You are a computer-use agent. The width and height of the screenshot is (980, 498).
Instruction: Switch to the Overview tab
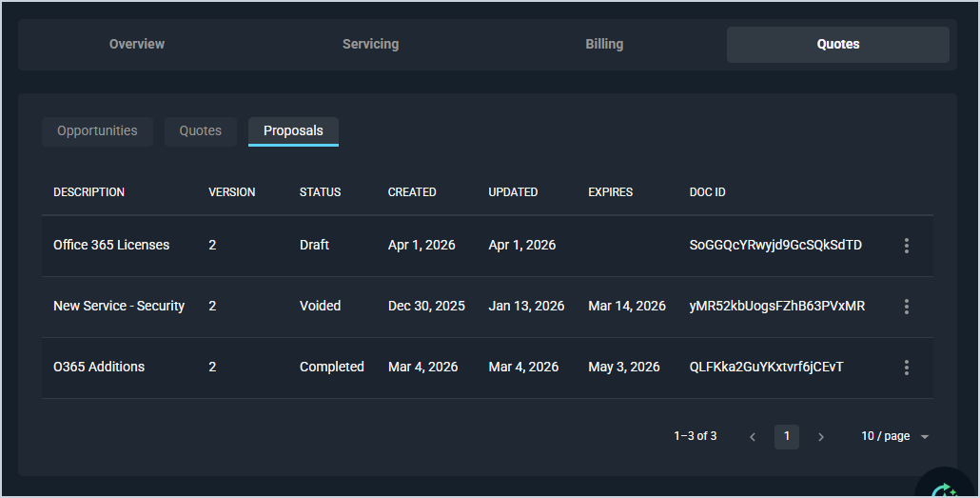pyautogui.click(x=137, y=45)
